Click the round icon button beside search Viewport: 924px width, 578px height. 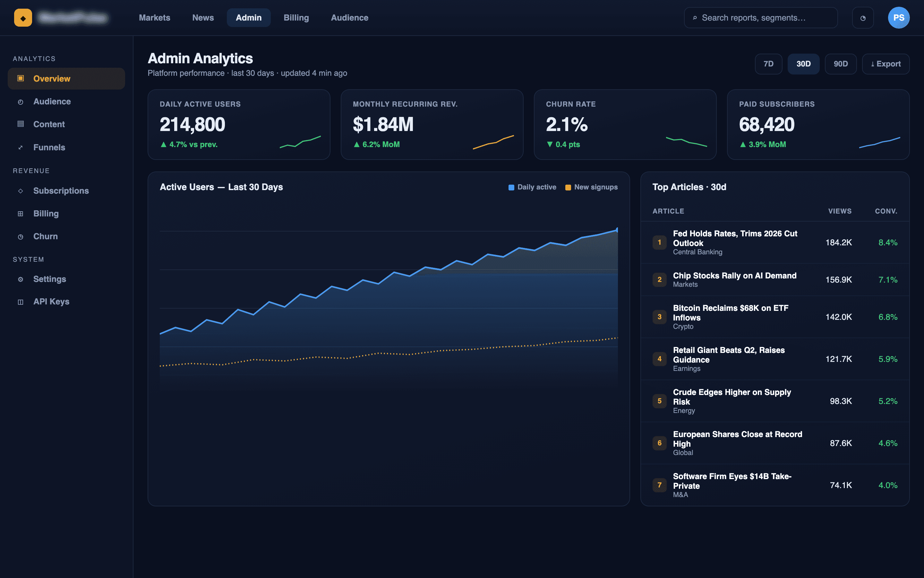pos(863,18)
